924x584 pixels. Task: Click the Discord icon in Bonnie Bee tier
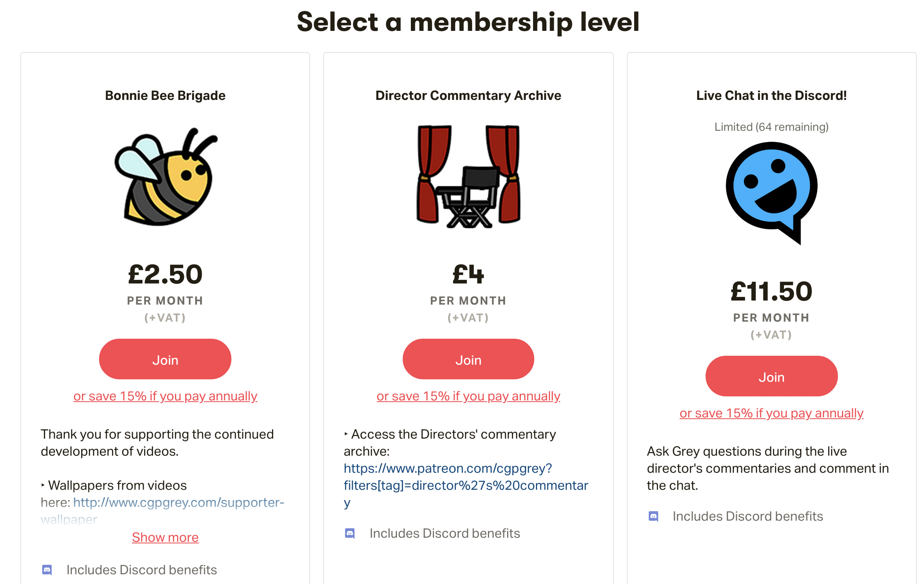point(47,570)
